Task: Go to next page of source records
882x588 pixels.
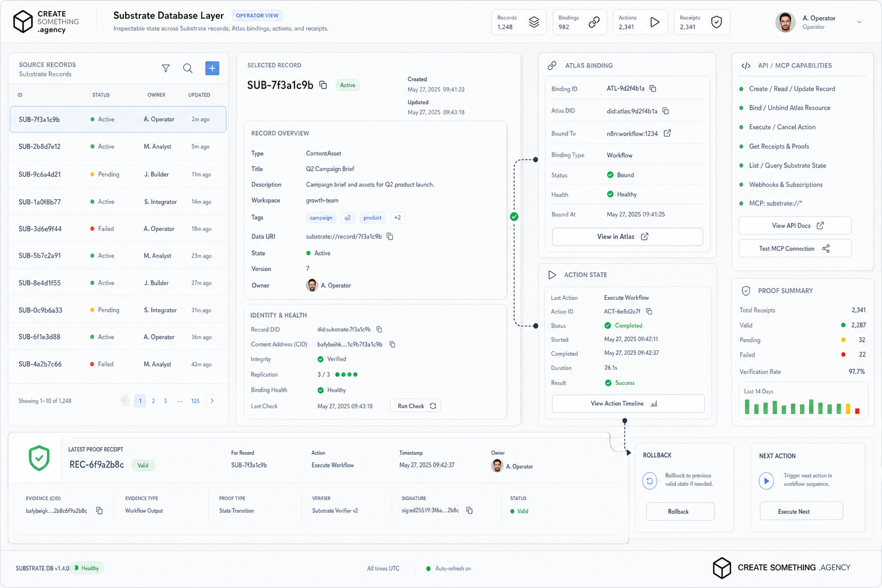Action: 212,401
